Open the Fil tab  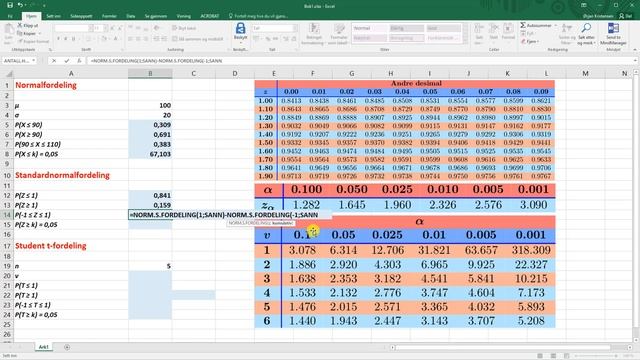[x=10, y=16]
